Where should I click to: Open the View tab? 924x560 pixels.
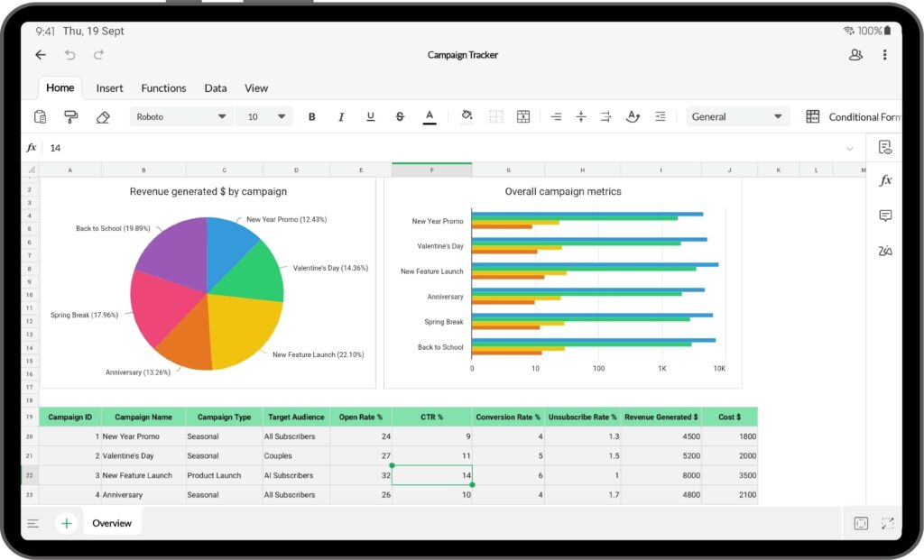point(256,87)
